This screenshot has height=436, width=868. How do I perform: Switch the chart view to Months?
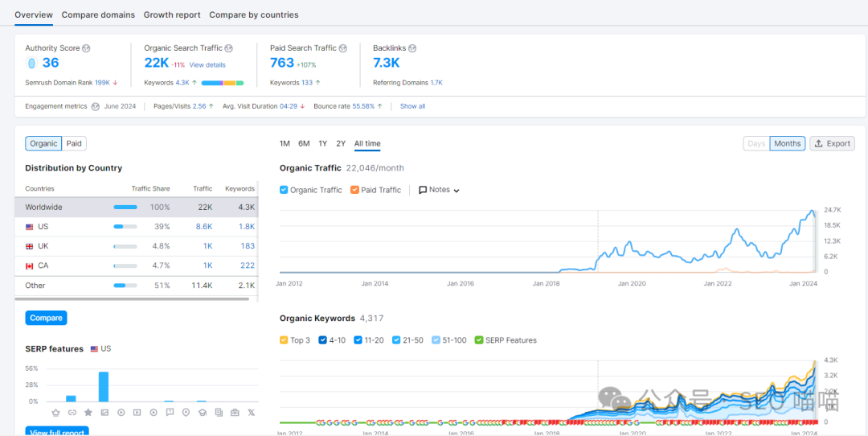[x=787, y=144]
